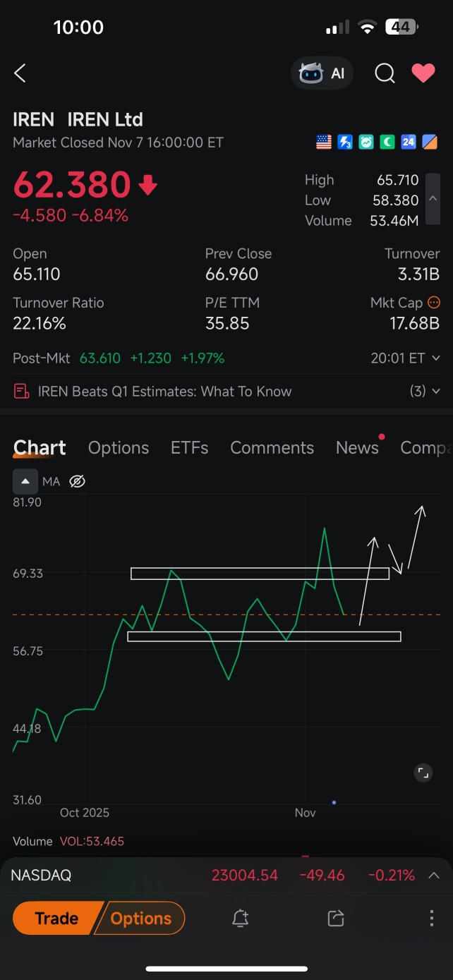This screenshot has height=980, width=453.
Task: Tap the search magnifier icon
Action: 385,73
